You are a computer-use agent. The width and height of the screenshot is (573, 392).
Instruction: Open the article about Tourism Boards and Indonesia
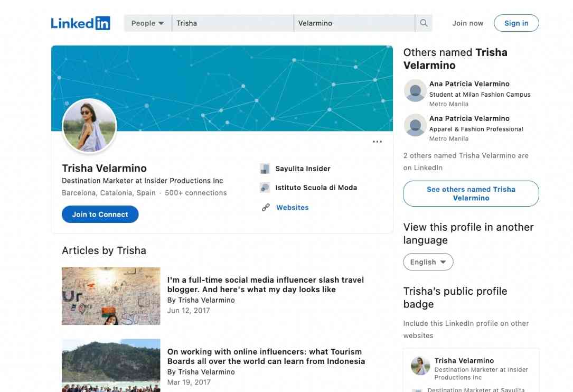[266, 356]
